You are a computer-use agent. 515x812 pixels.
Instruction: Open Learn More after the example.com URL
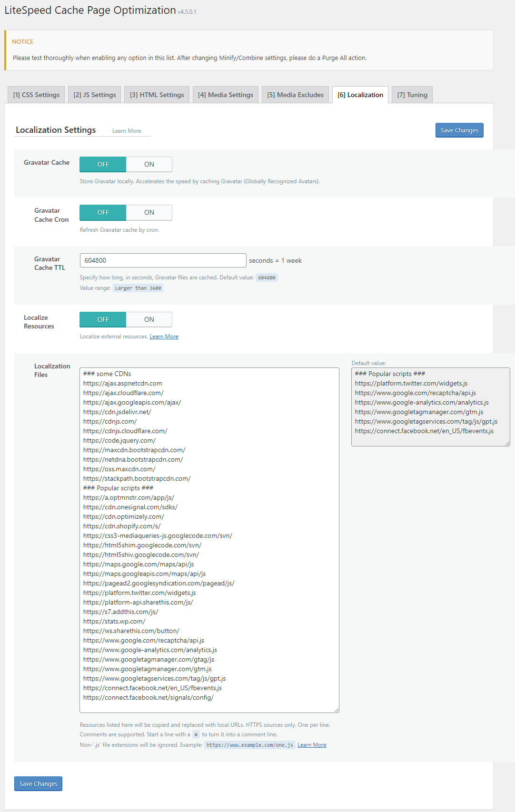312,745
